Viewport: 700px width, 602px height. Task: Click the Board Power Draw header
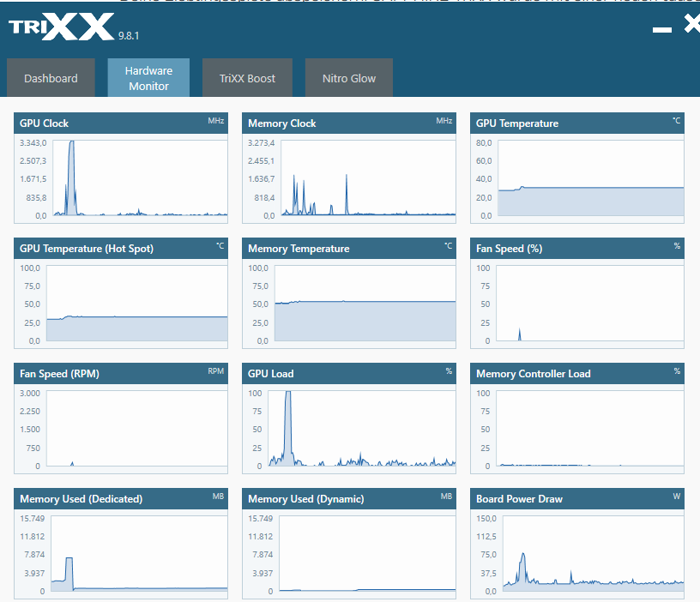pyautogui.click(x=577, y=499)
